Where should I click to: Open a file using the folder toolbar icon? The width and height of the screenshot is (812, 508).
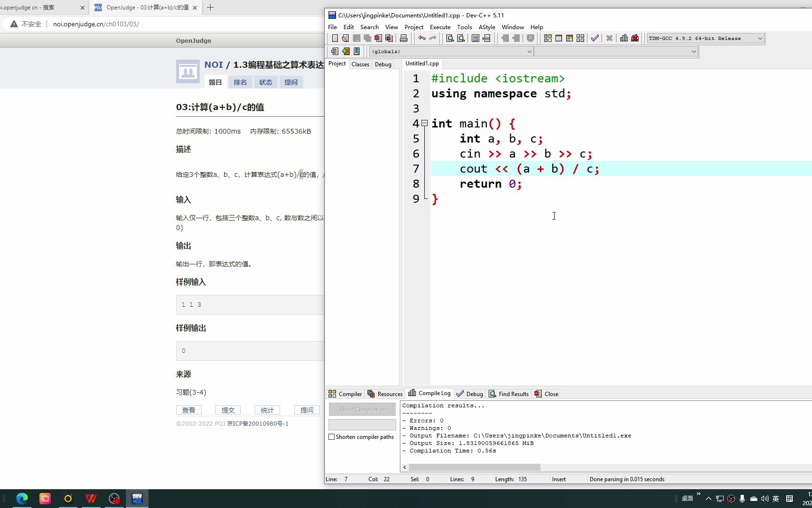pyautogui.click(x=345, y=38)
